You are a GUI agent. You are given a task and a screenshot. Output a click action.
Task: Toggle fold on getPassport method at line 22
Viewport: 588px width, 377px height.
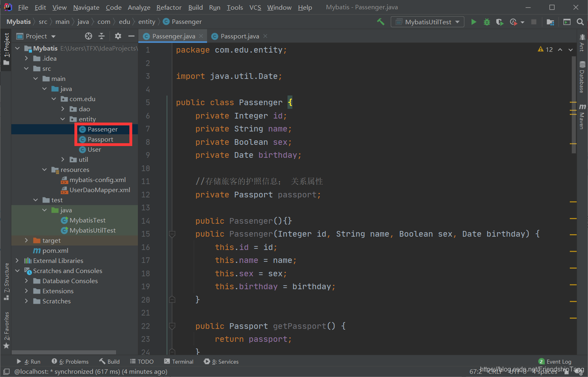(172, 326)
